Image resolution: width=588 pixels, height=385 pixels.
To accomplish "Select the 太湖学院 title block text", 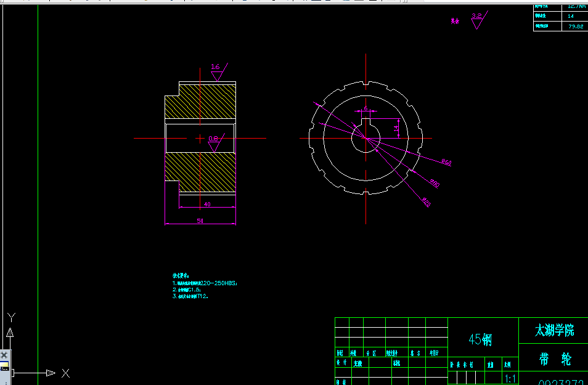I will pos(554,330).
